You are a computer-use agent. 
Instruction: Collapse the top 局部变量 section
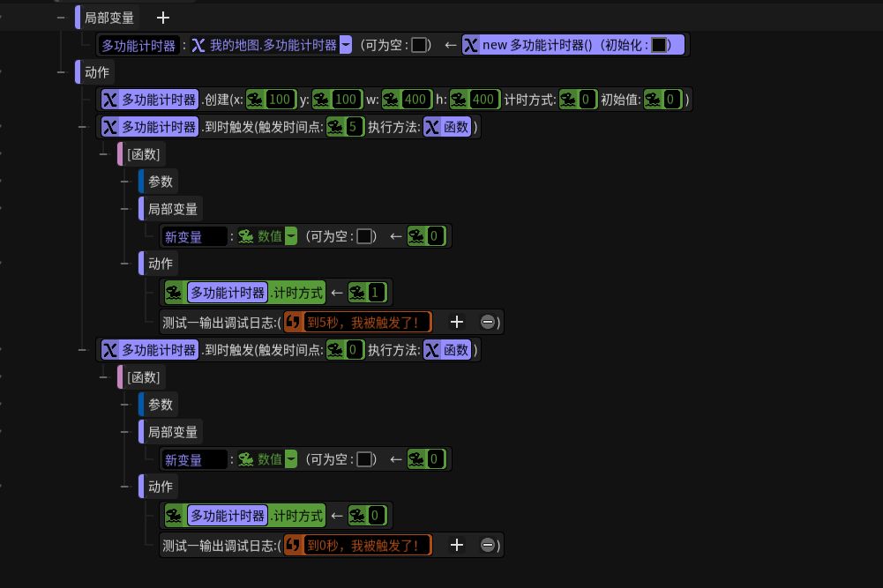click(x=61, y=18)
